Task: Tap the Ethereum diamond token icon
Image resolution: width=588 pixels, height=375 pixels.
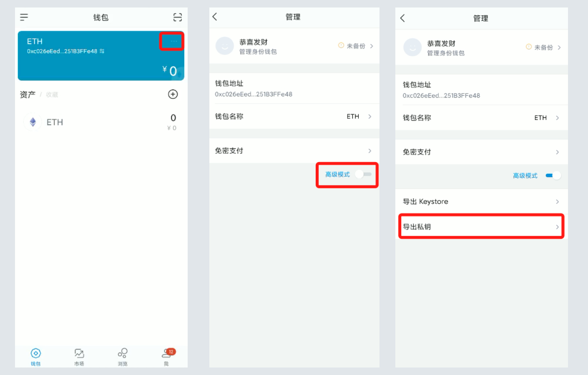Action: pos(33,122)
